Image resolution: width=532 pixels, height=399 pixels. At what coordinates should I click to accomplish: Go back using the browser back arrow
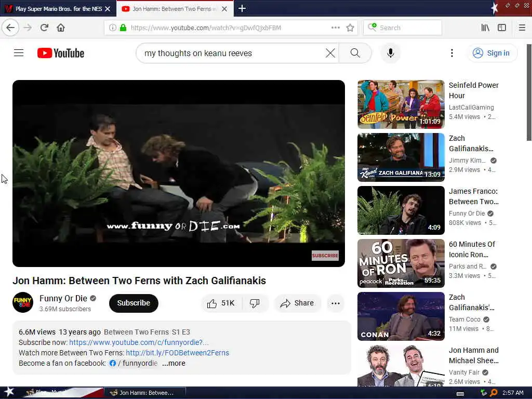click(x=10, y=28)
